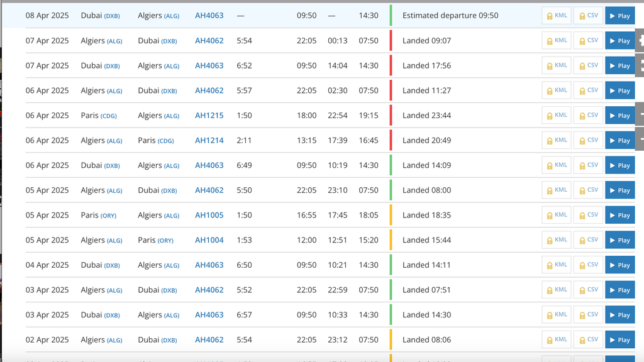This screenshot has height=362, width=644.
Task: Open ORY airport link in AH1004 row
Action: 165,241
